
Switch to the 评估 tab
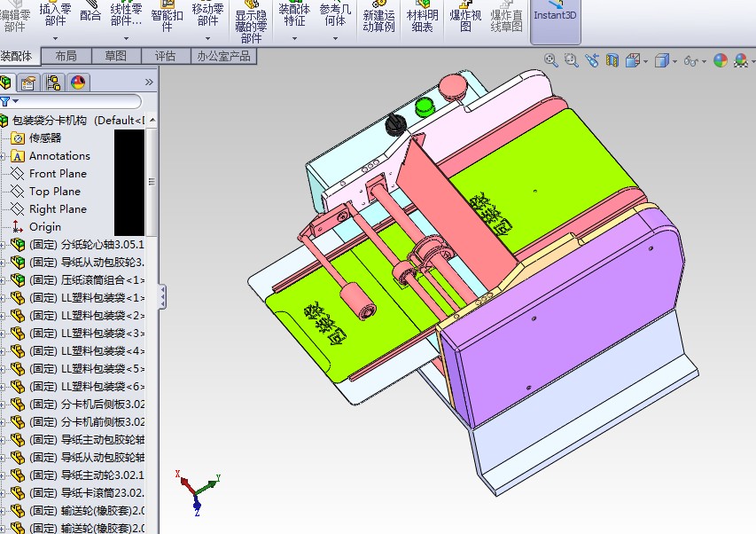click(x=165, y=56)
